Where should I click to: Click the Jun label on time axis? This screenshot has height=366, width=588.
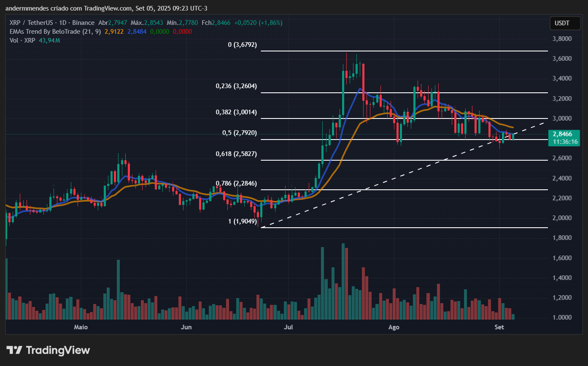(186, 327)
